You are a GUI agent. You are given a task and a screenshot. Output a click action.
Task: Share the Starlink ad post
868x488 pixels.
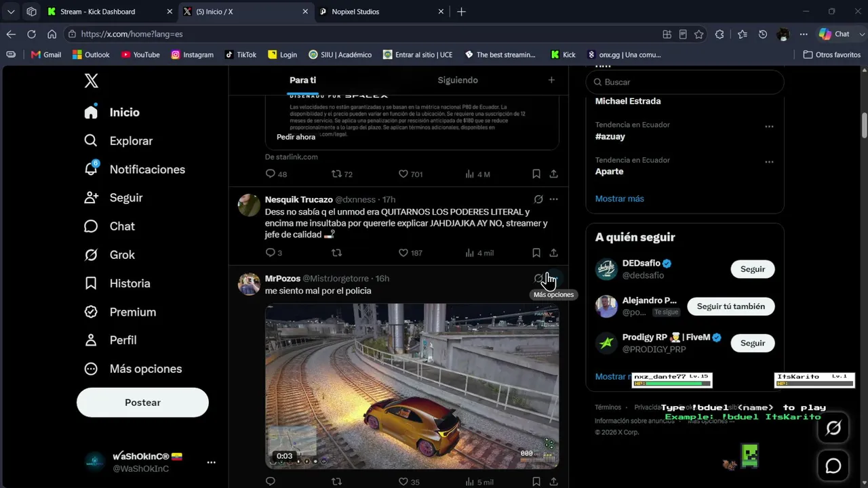coord(553,174)
